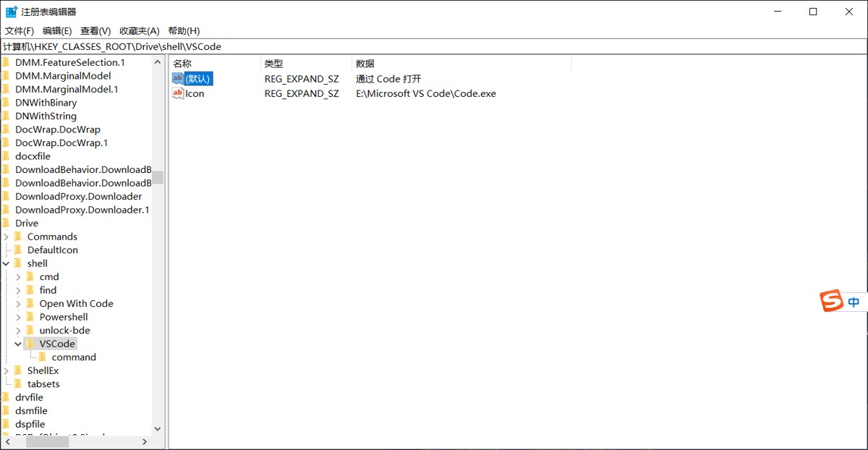Screen dimensions: 868x450
Task: Expand the find key
Action: (19, 290)
